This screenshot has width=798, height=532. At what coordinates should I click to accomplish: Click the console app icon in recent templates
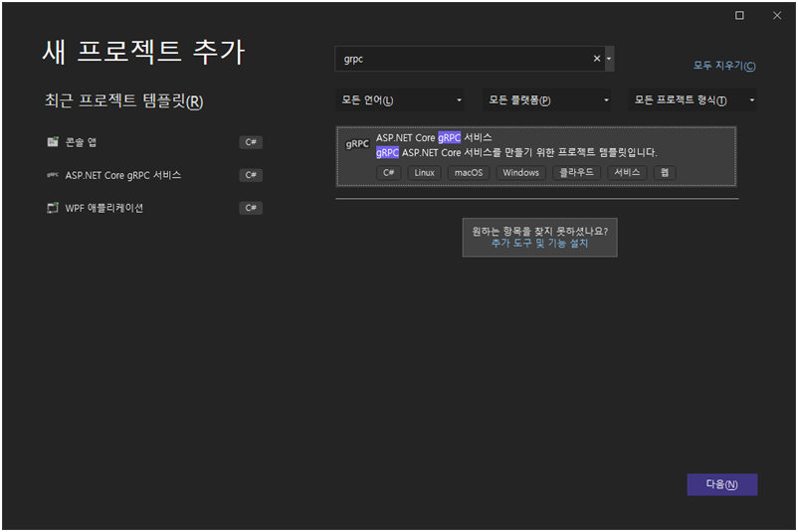click(53, 142)
